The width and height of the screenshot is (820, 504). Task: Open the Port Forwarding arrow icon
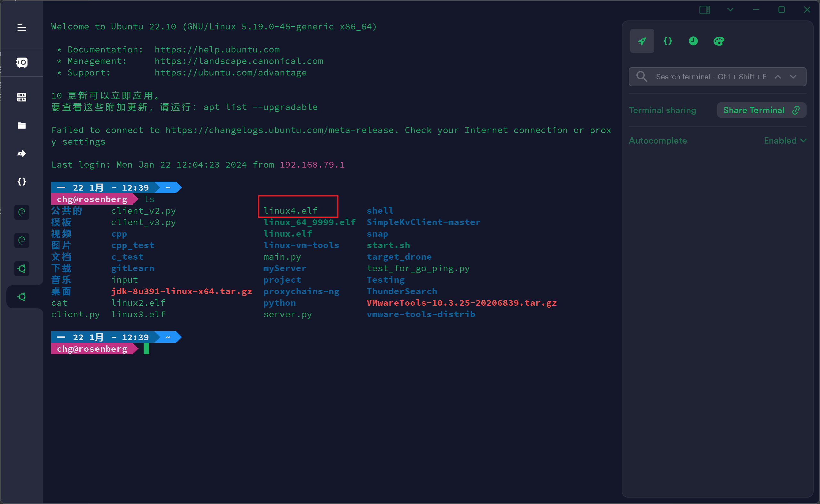(x=22, y=153)
